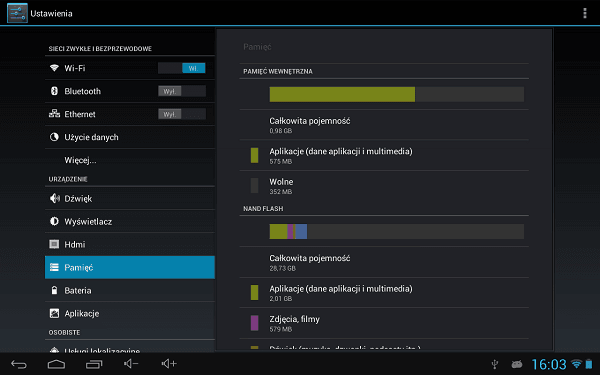Viewport: 600px width, 375px height.
Task: Tap the Użycie danych pie icon
Action: [54, 137]
